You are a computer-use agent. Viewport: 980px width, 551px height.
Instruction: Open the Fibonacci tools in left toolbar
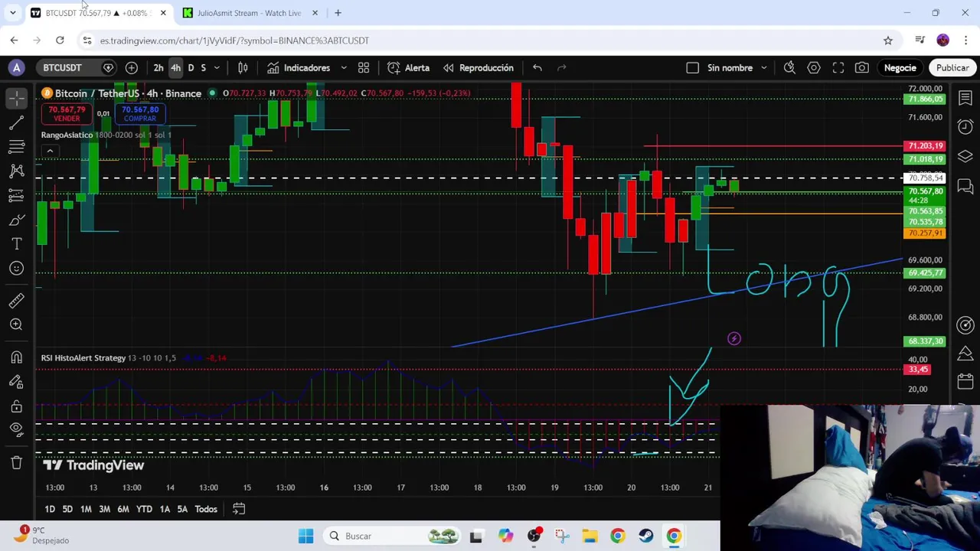(16, 146)
